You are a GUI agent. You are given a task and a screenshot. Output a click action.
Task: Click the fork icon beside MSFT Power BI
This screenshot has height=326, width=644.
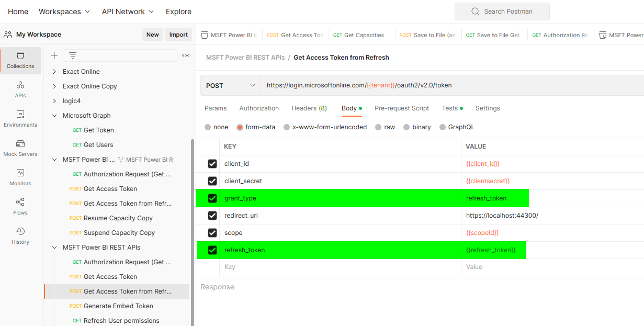[121, 160]
